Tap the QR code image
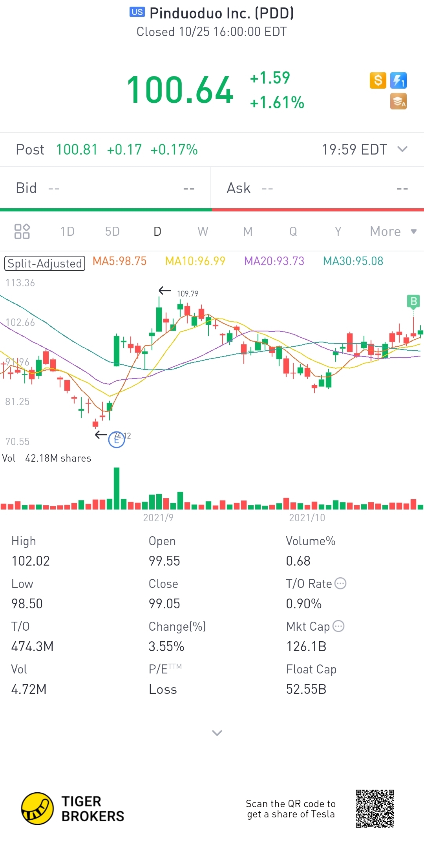This screenshot has width=424, height=868. pyautogui.click(x=375, y=809)
